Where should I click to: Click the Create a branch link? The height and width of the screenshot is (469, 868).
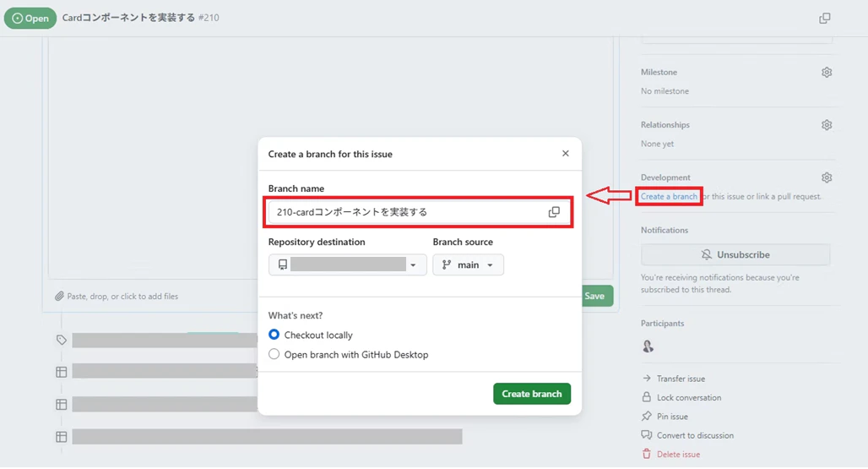coord(669,197)
